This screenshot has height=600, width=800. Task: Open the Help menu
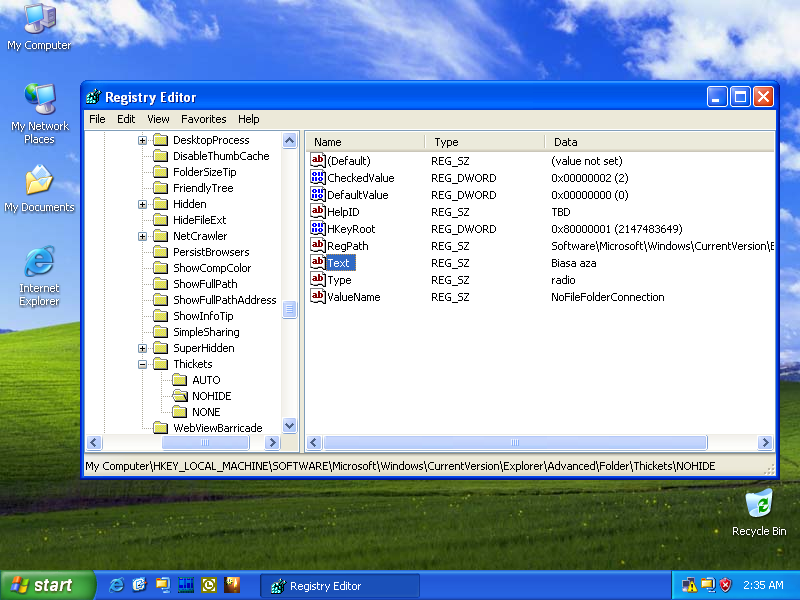point(248,119)
